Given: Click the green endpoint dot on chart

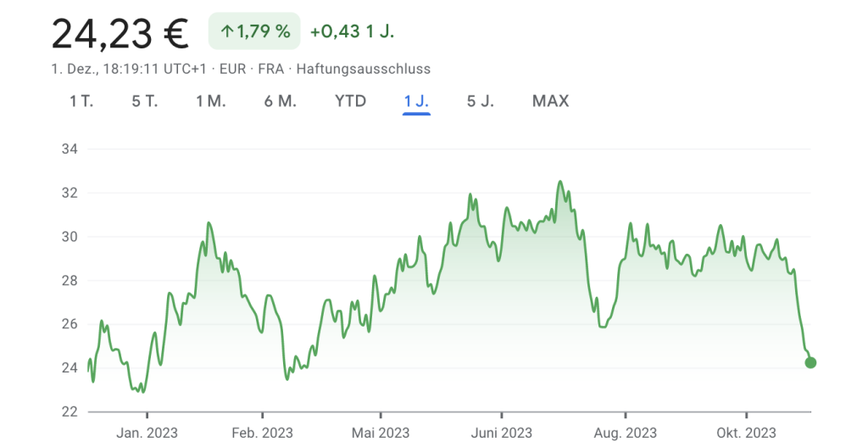Looking at the screenshot, I should tap(810, 363).
